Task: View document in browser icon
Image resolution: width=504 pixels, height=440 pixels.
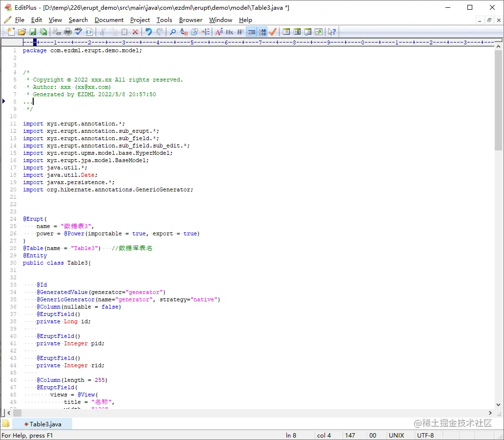Action: [89, 32]
